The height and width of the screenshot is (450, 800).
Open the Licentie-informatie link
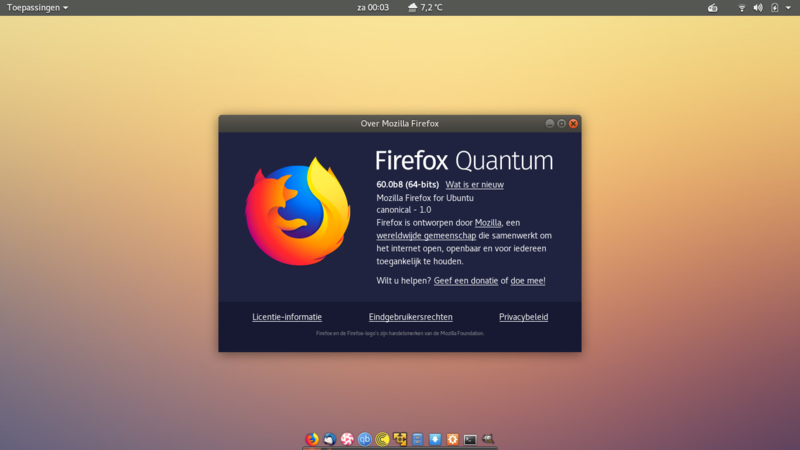click(x=287, y=317)
